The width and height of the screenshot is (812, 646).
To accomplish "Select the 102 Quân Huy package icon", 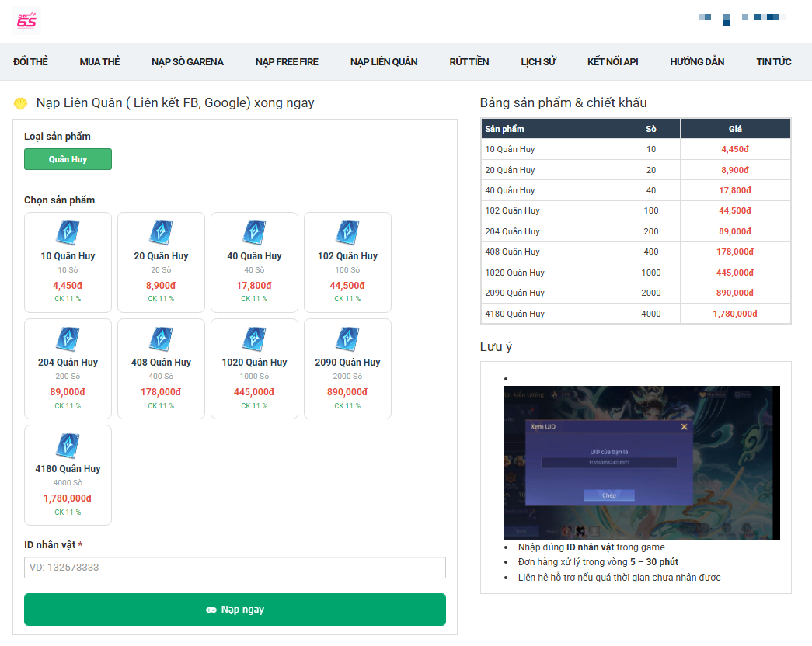I will (347, 232).
